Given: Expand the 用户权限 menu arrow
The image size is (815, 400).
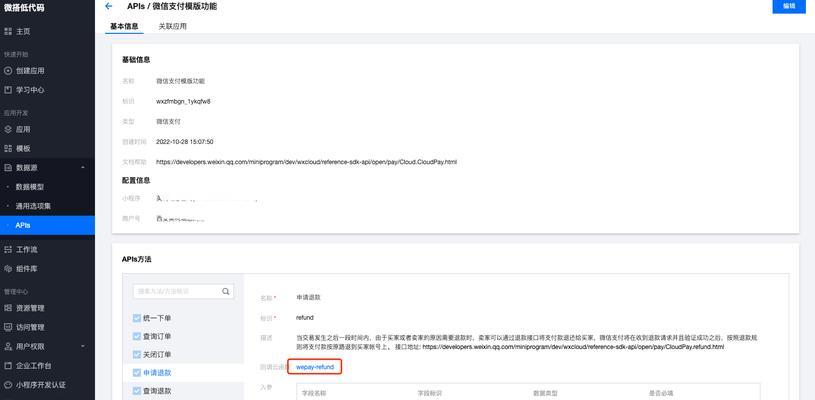Looking at the screenshot, I should pos(83,346).
